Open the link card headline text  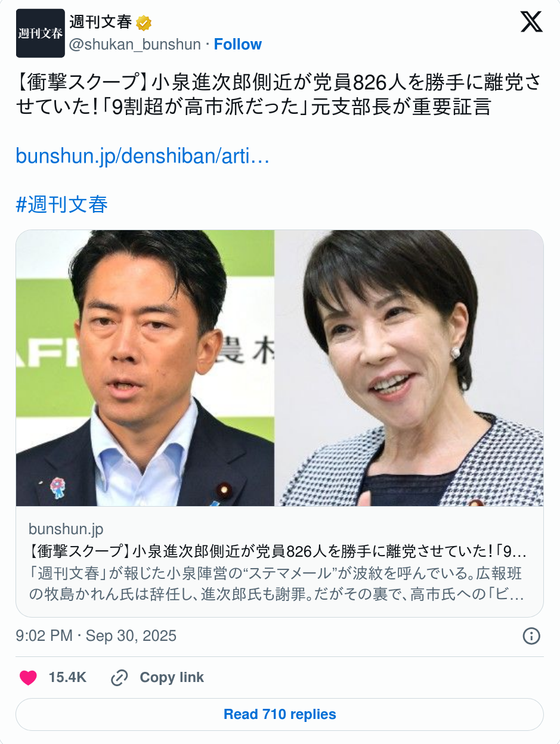pyautogui.click(x=278, y=550)
